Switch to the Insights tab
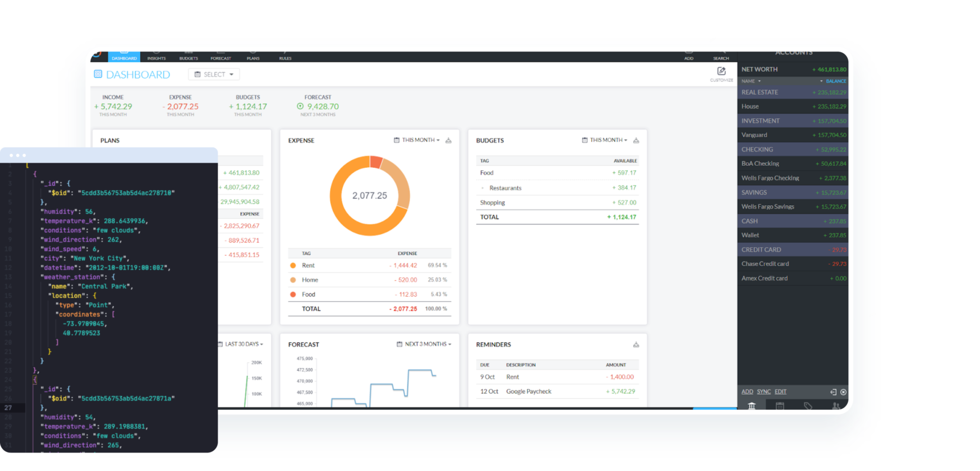This screenshot has height=471, width=980. [157, 56]
